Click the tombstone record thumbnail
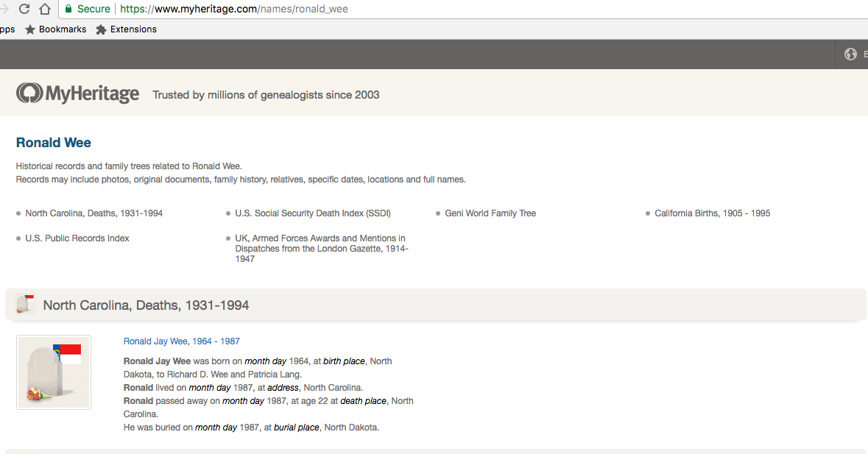Viewport: 868px width, 454px height. click(54, 372)
